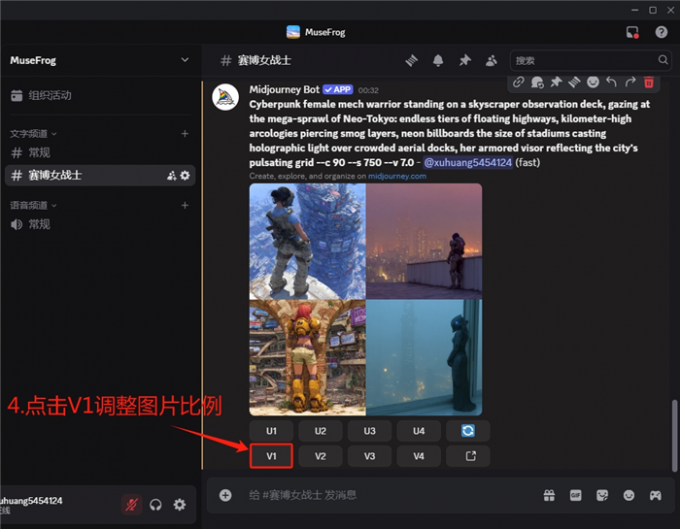Open bottom-left yellow mech generated image
The width and height of the screenshot is (680, 529).
(307, 358)
